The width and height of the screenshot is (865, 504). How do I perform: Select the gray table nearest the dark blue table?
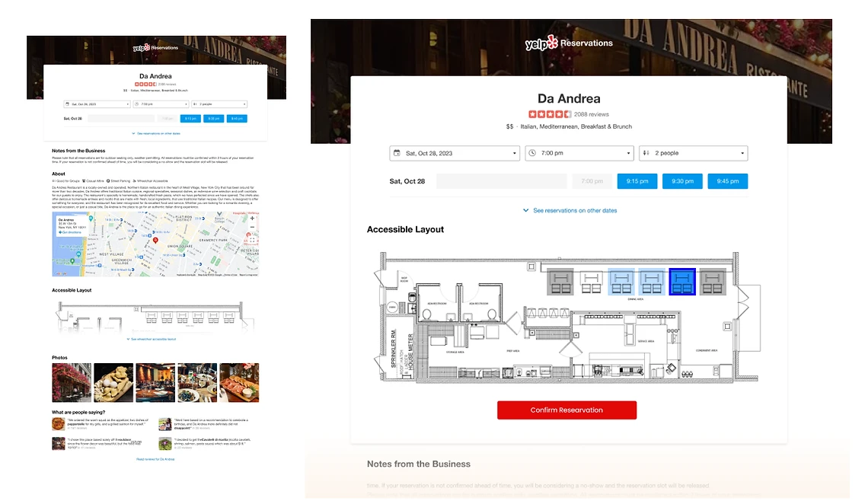pyautogui.click(x=712, y=281)
